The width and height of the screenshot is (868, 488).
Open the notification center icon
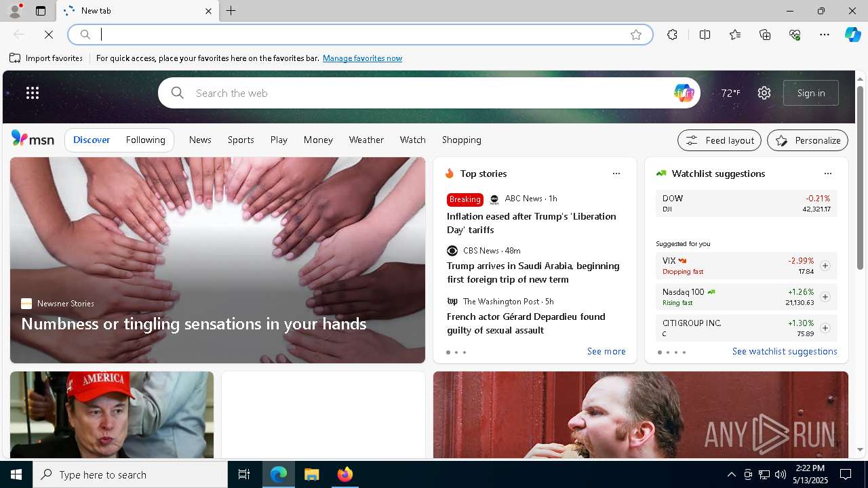coord(846,474)
